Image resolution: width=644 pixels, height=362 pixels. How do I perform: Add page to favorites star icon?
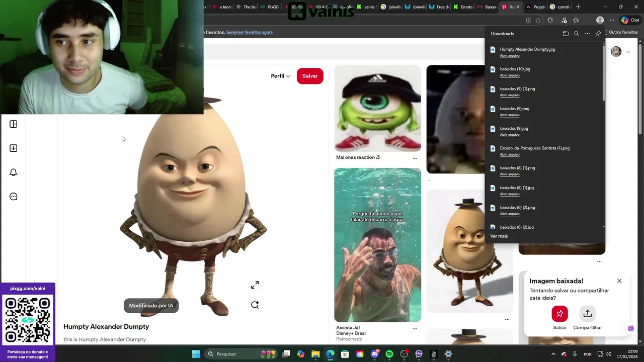click(x=538, y=20)
